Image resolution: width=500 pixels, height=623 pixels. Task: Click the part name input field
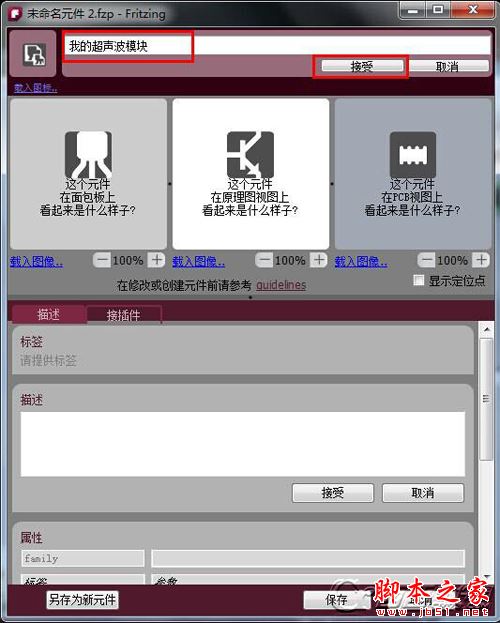[277, 46]
